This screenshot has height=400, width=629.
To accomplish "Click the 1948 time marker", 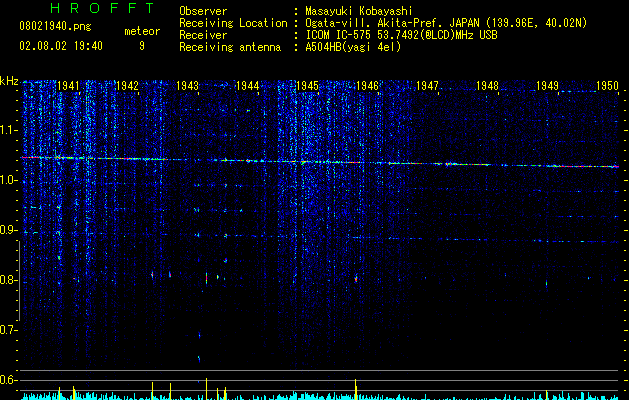I will click(487, 86).
